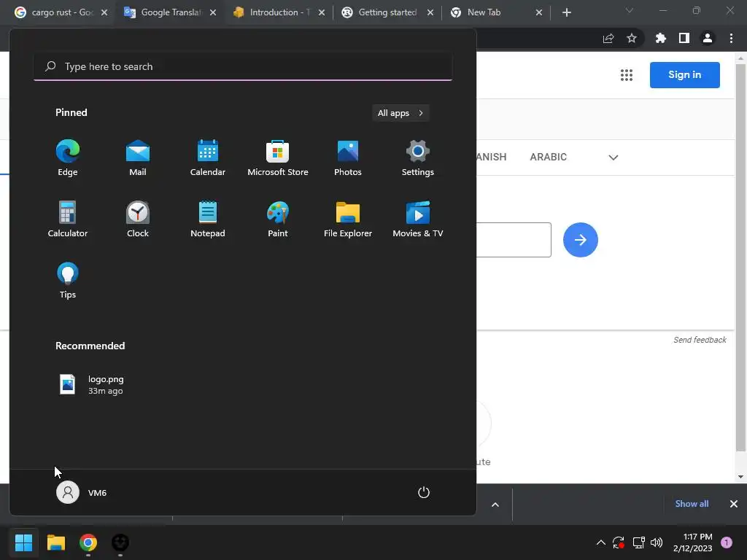Share this page from address bar

pyautogui.click(x=608, y=39)
